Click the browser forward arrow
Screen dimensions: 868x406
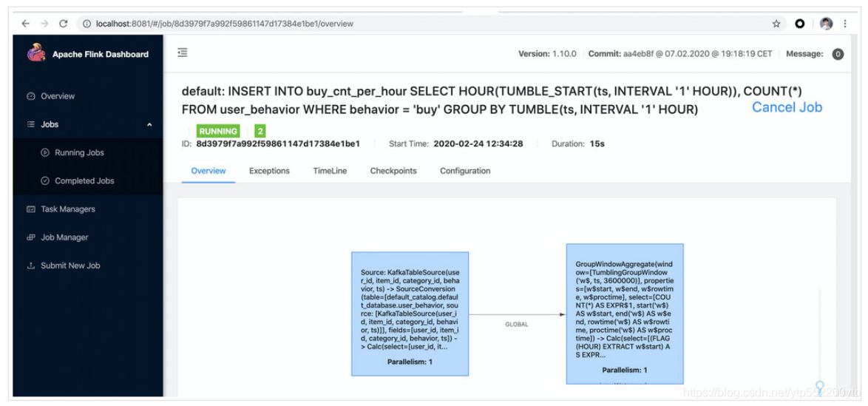pyautogui.click(x=44, y=24)
